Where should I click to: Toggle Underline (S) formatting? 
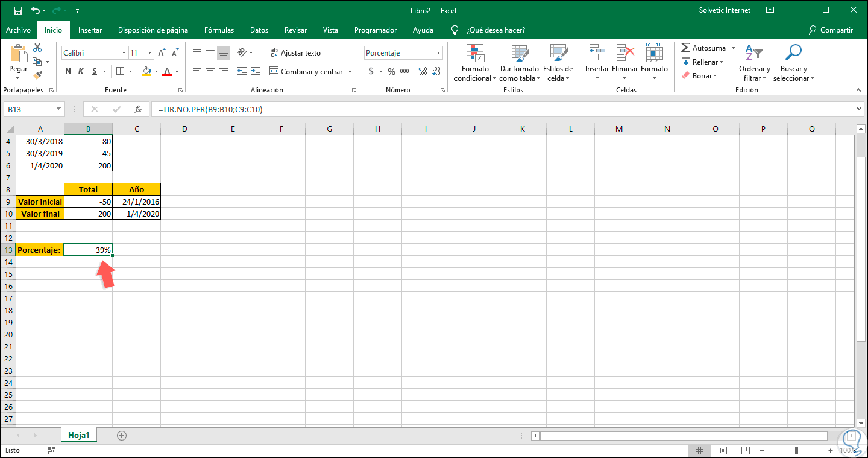point(95,71)
